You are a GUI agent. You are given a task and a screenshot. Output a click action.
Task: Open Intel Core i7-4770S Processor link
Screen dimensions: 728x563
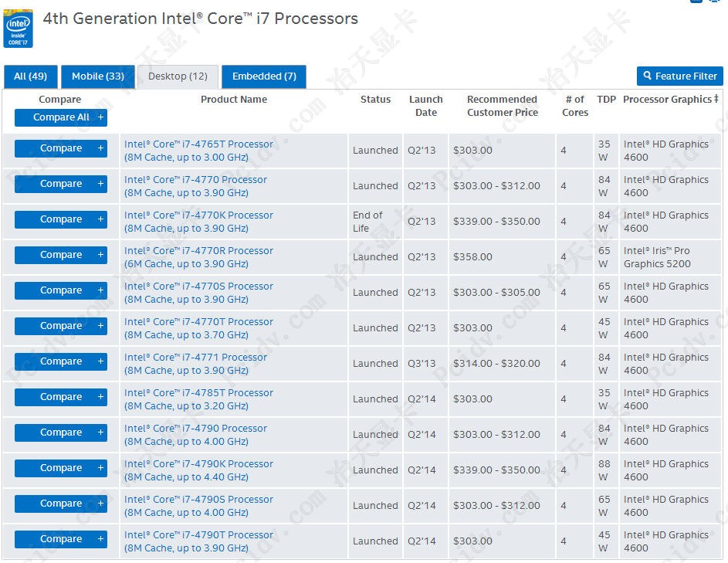coord(198,293)
